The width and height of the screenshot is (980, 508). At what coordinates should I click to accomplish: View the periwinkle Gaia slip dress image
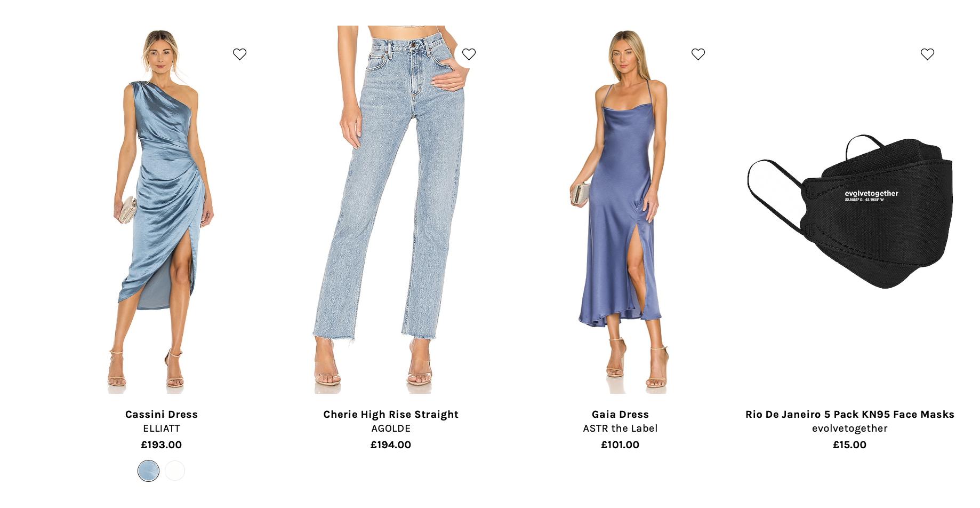click(620, 209)
